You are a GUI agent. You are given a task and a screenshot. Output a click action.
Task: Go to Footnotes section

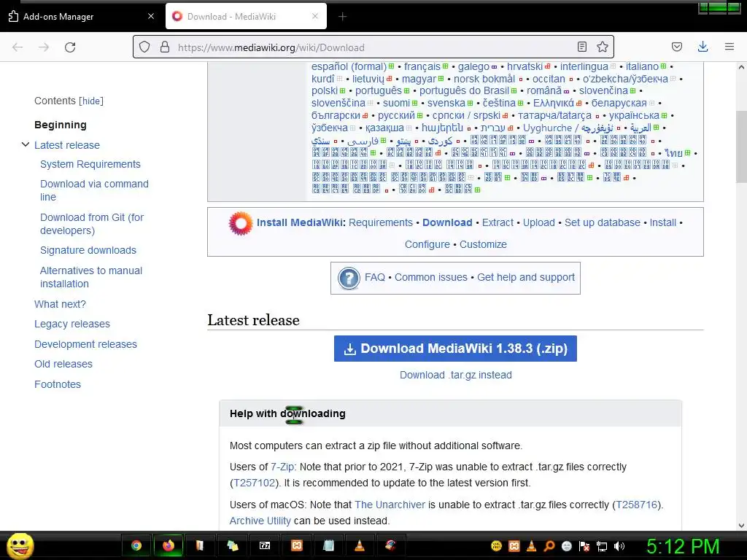(x=58, y=384)
